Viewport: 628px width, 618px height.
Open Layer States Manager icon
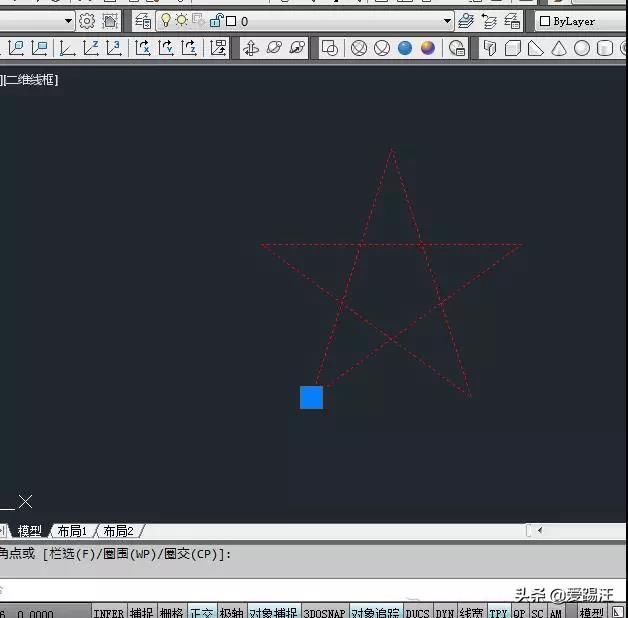point(512,21)
